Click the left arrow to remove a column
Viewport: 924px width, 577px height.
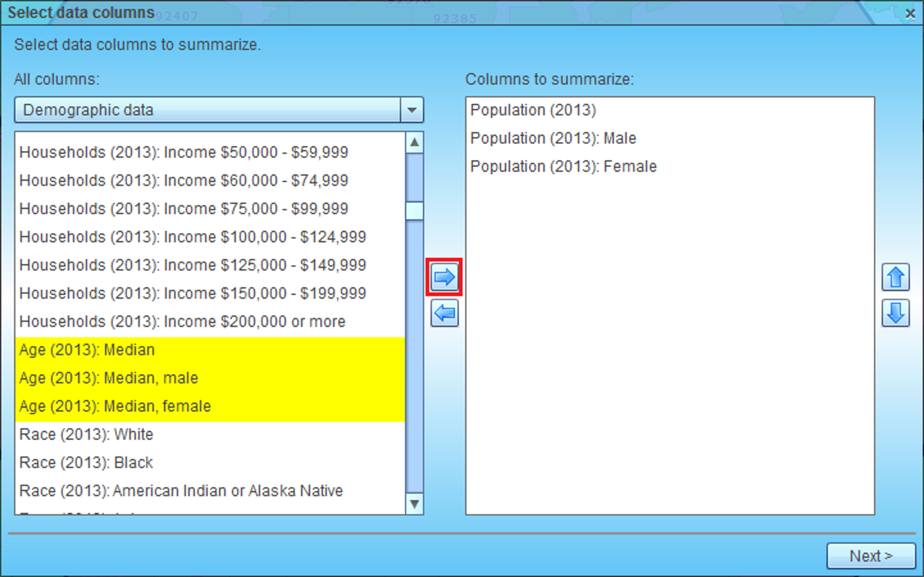[x=444, y=313]
